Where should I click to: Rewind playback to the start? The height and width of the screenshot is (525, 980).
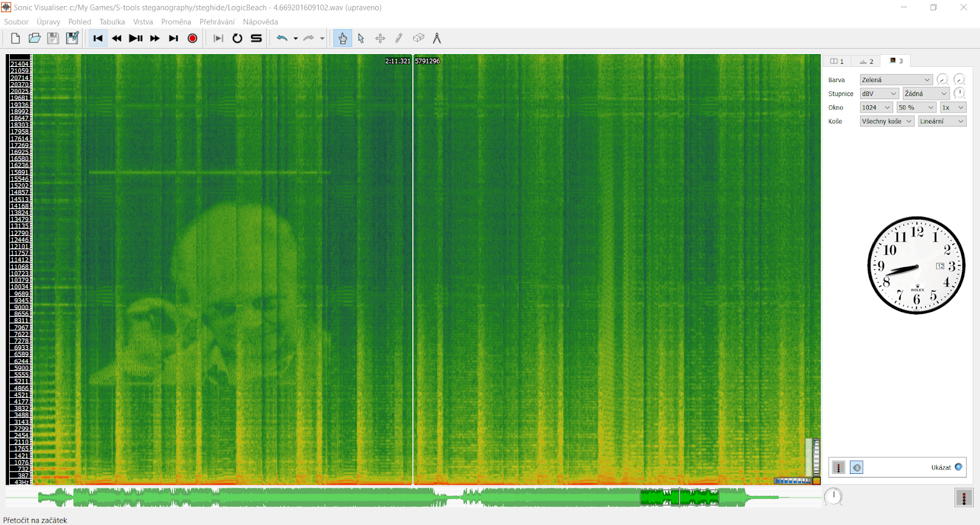click(98, 38)
